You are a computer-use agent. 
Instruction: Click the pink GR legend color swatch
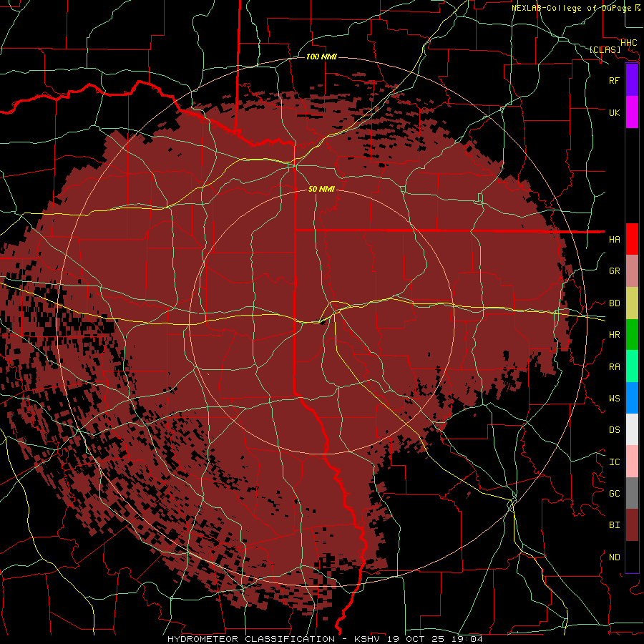coord(632,271)
